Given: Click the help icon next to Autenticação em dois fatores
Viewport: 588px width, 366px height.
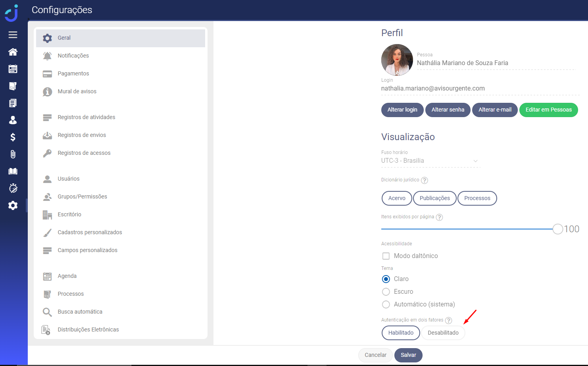Looking at the screenshot, I should click(x=448, y=320).
